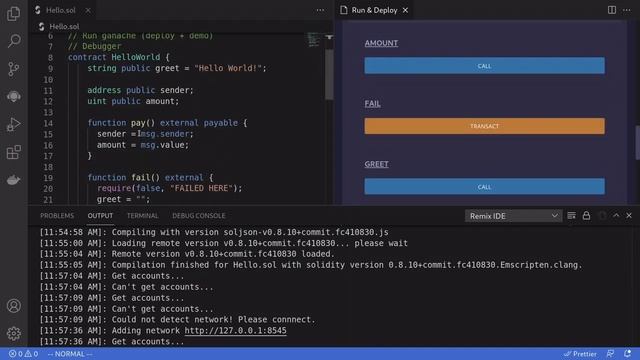Open the Remix extension view
Image resolution: width=640 pixels, height=360 pixels.
13,96
